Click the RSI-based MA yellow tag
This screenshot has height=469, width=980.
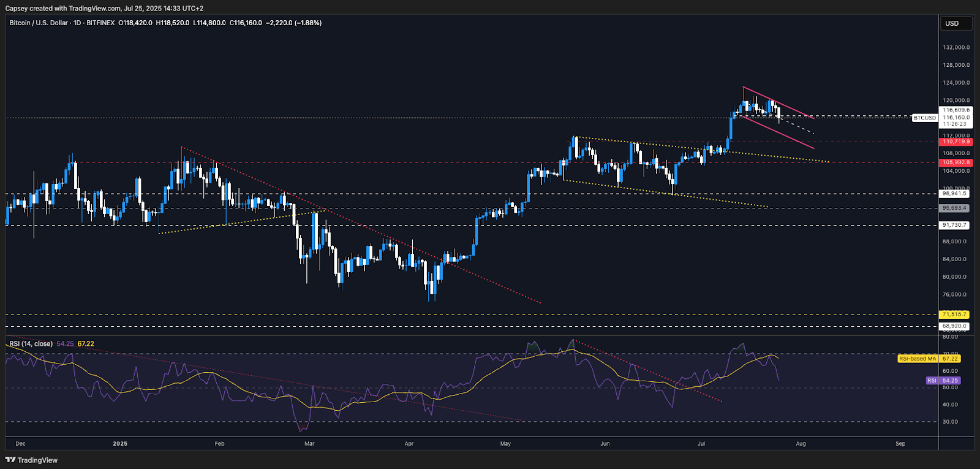pos(917,359)
